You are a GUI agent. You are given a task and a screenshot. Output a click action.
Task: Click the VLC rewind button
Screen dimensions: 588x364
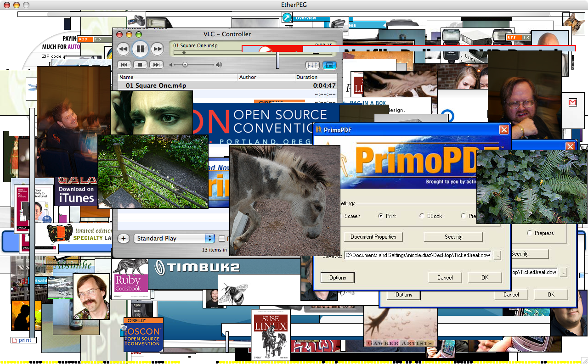[123, 49]
